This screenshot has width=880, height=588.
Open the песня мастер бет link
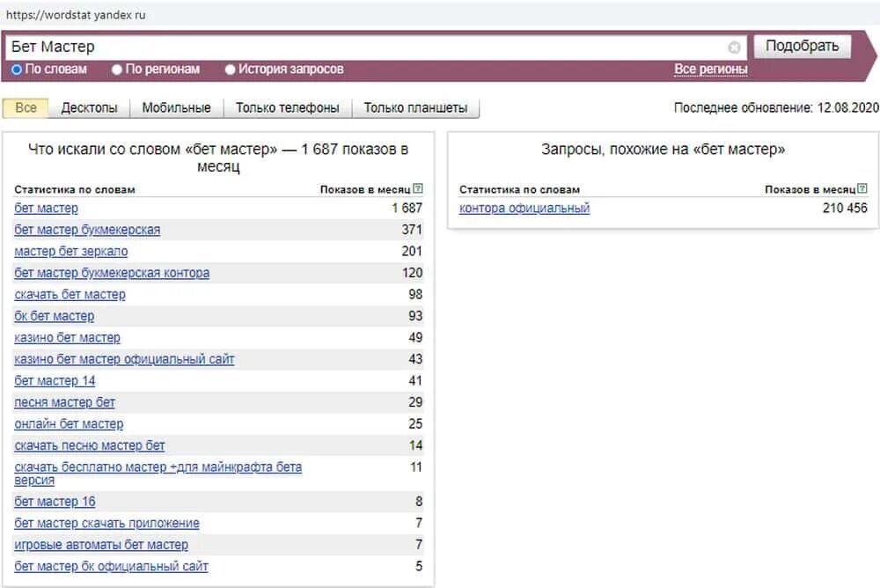point(64,402)
